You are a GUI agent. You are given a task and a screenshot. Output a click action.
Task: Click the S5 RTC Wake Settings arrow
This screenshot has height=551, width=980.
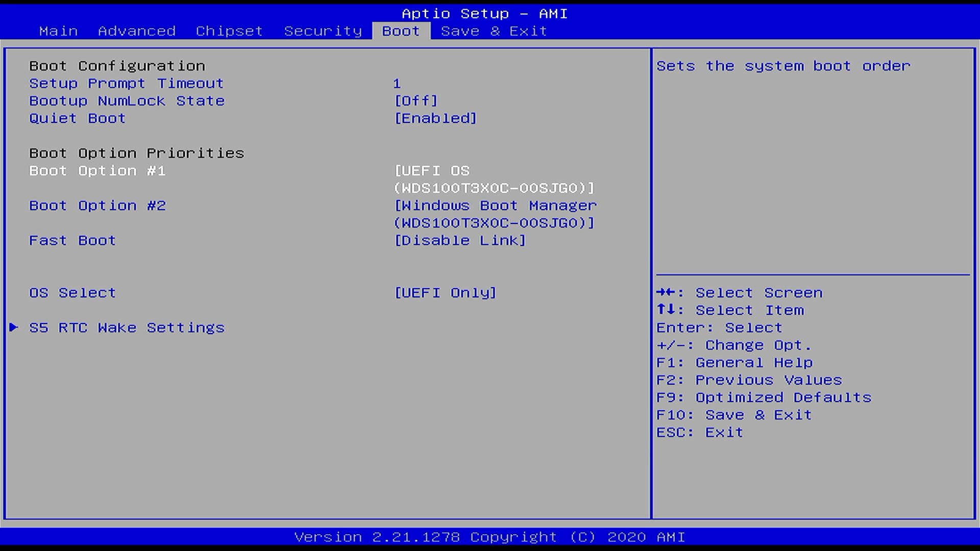click(x=14, y=328)
